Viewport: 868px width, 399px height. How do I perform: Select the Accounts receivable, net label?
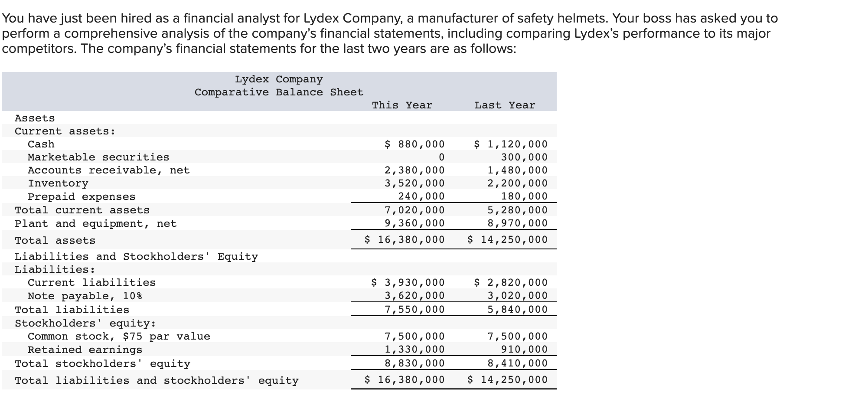click(108, 170)
